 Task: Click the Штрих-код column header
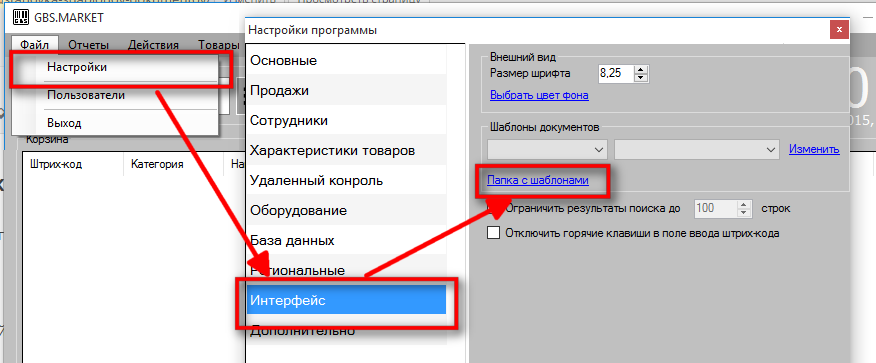point(57,165)
